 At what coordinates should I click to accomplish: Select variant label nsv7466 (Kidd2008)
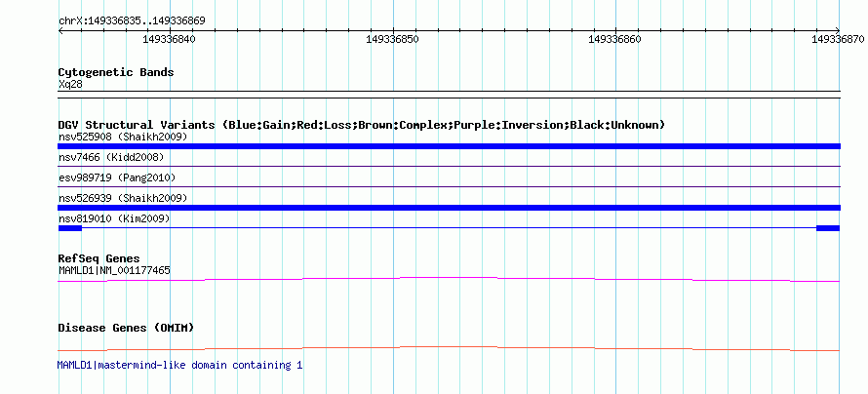click(x=111, y=158)
